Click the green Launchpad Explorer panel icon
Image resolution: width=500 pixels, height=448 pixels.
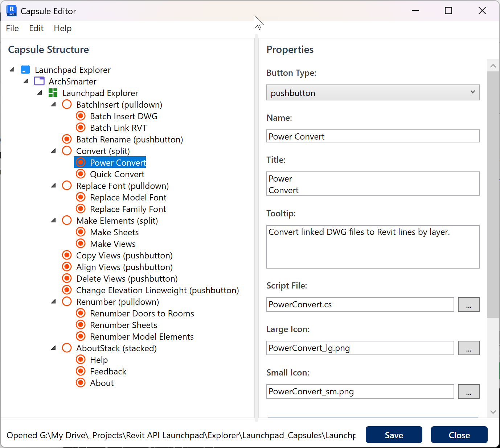pyautogui.click(x=53, y=93)
